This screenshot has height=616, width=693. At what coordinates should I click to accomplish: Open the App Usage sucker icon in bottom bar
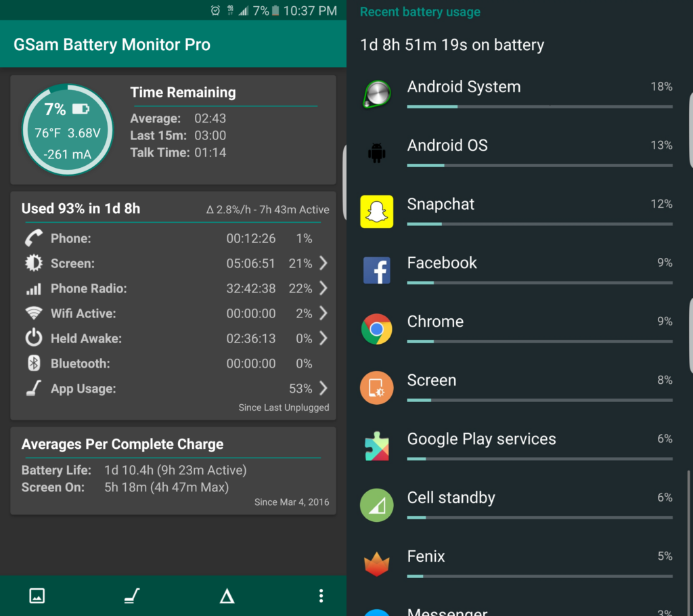click(132, 596)
